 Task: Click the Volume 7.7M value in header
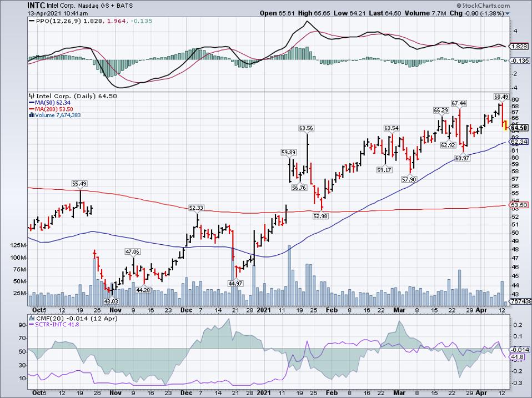(425, 13)
